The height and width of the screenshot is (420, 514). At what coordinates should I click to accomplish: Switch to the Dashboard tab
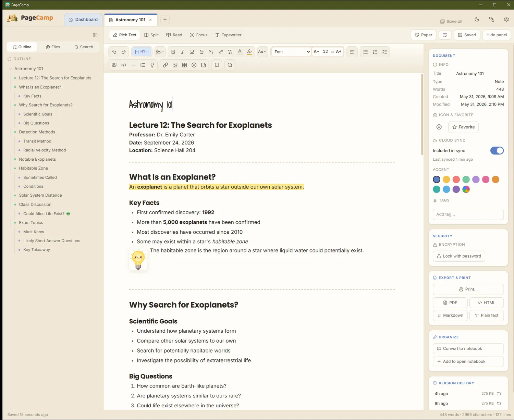tap(83, 20)
